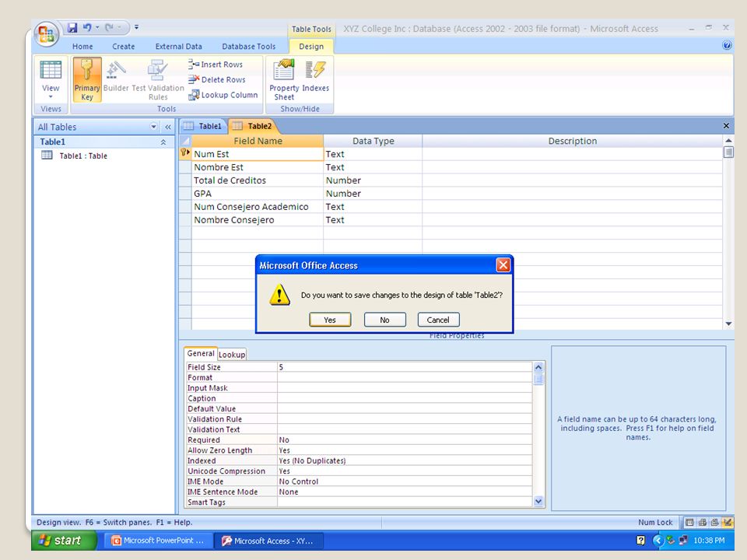Open the All Tables navigation dropdown

tap(153, 127)
